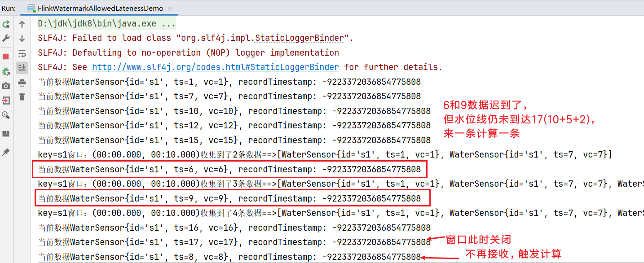Viewport: 644px width, 263px height.
Task: Stop the running process
Action: (6, 57)
